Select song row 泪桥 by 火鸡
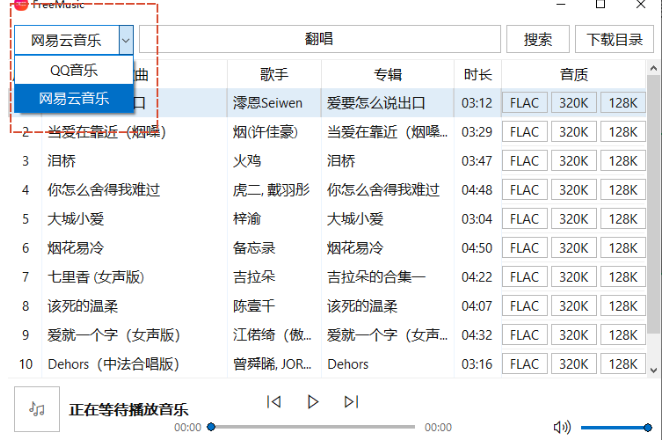Screen dimensions: 667x443 [327, 161]
